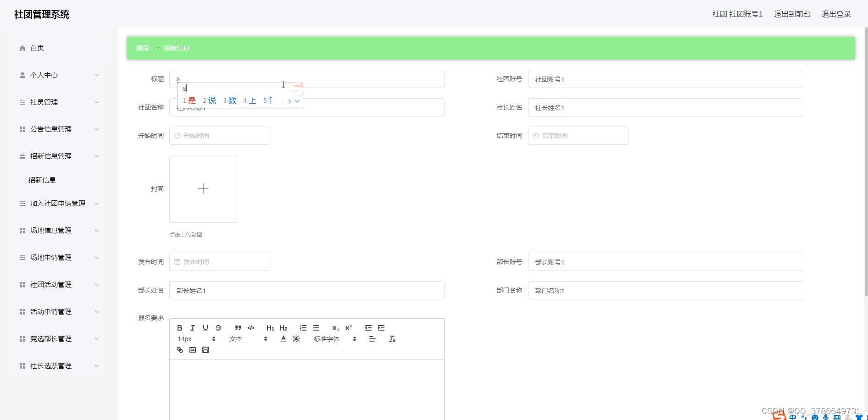Screen dimensions: 868x420
Task: Toggle italic formatting in editor
Action: pos(193,328)
